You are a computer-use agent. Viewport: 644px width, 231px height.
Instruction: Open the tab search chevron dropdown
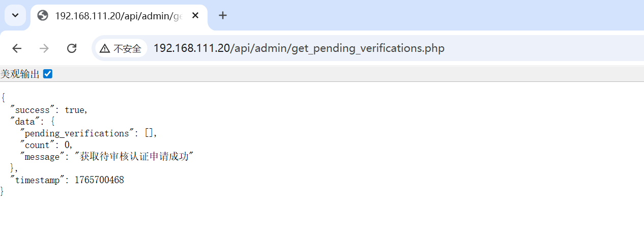[x=15, y=15]
